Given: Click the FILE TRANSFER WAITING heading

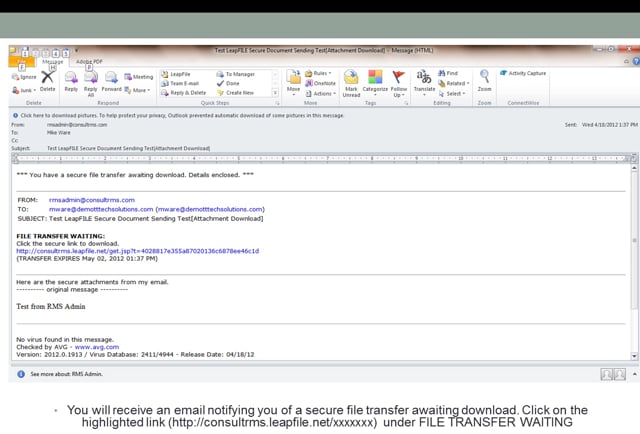Looking at the screenshot, I should (x=60, y=236).
